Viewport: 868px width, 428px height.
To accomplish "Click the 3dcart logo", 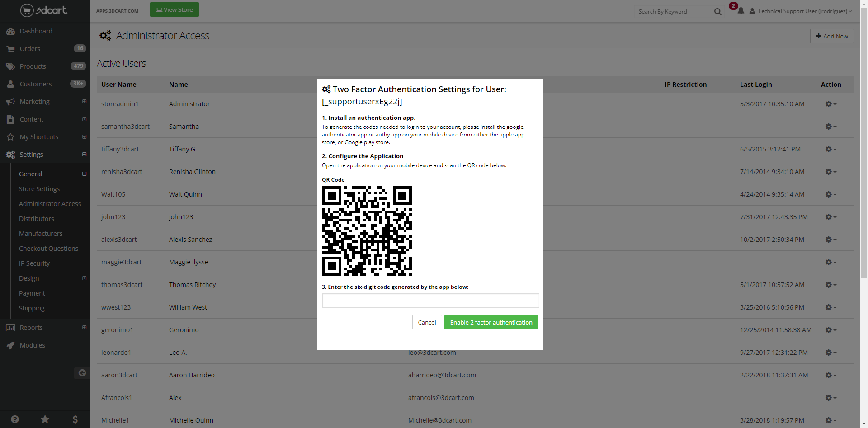I will (44, 10).
